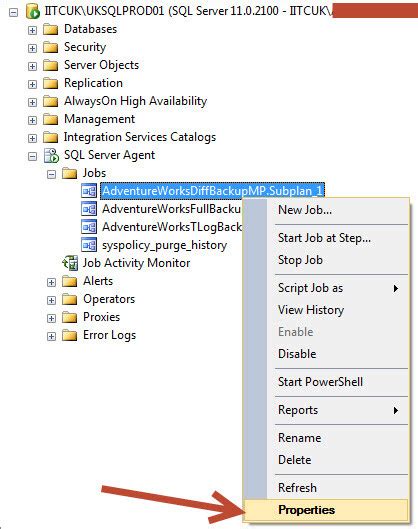Click the Server Objects folder icon
The image size is (418, 529).
pyautogui.click(x=51, y=65)
